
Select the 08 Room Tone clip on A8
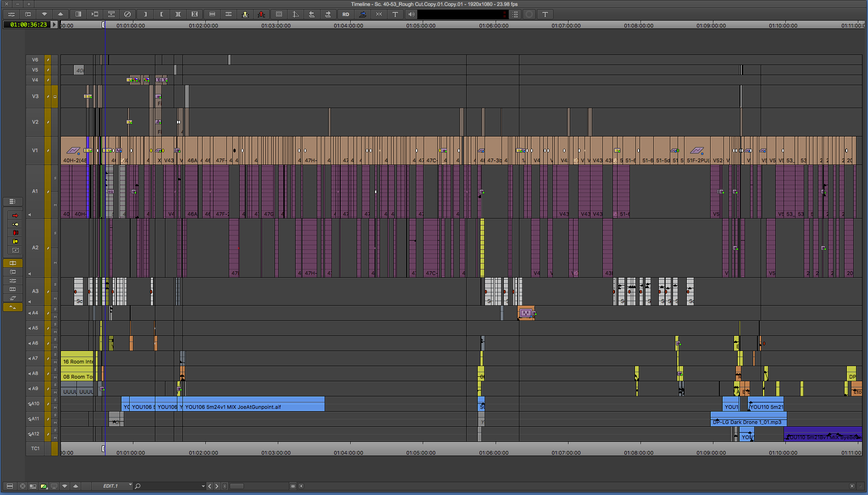(x=77, y=374)
